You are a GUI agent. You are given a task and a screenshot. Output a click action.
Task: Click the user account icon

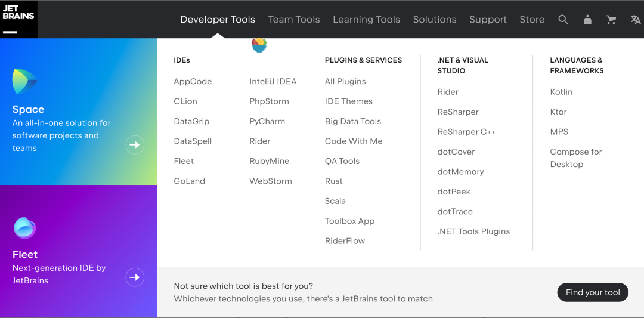(587, 20)
